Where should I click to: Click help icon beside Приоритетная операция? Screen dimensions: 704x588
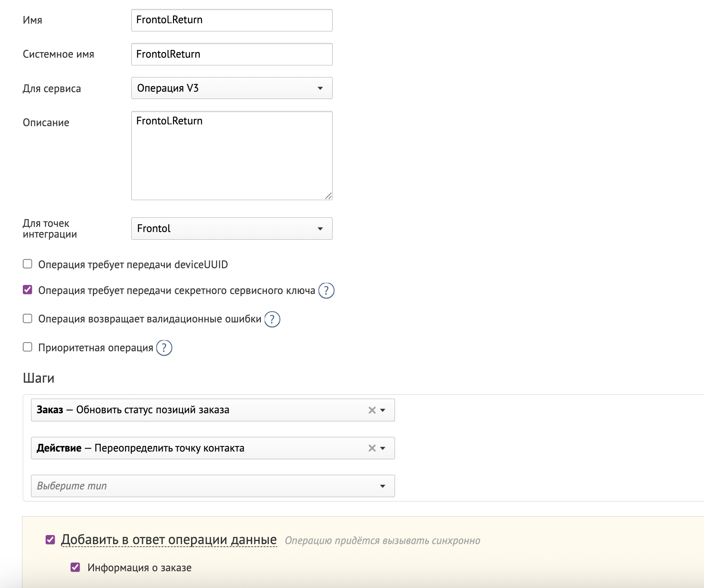[164, 348]
